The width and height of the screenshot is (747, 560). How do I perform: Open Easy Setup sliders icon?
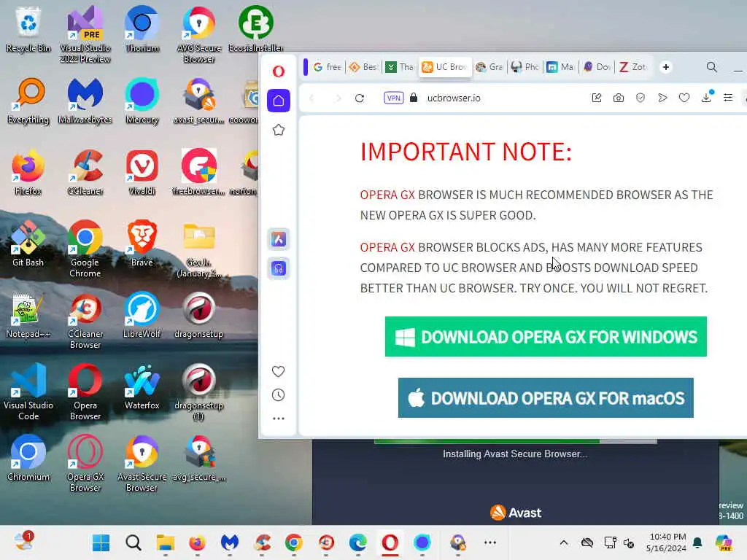(728, 98)
